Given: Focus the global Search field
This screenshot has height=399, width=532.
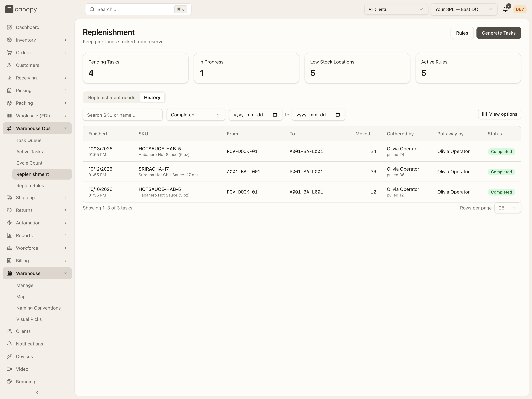Looking at the screenshot, I should click(138, 9).
